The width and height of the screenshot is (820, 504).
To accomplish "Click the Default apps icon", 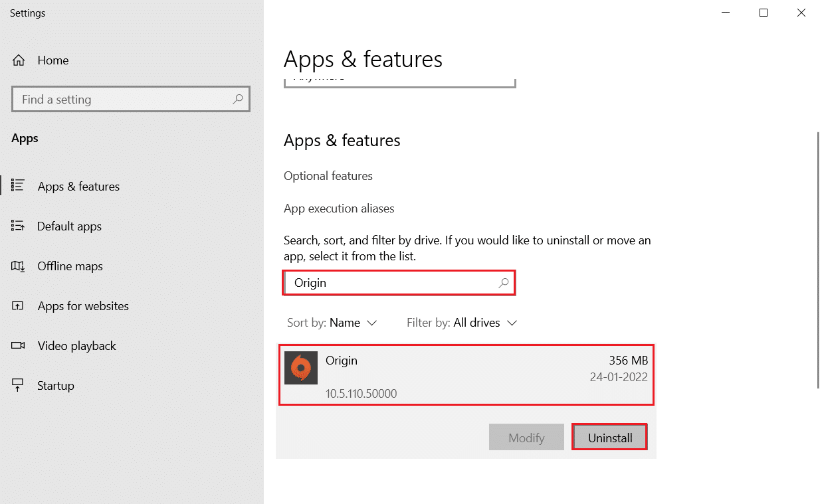I will point(19,226).
